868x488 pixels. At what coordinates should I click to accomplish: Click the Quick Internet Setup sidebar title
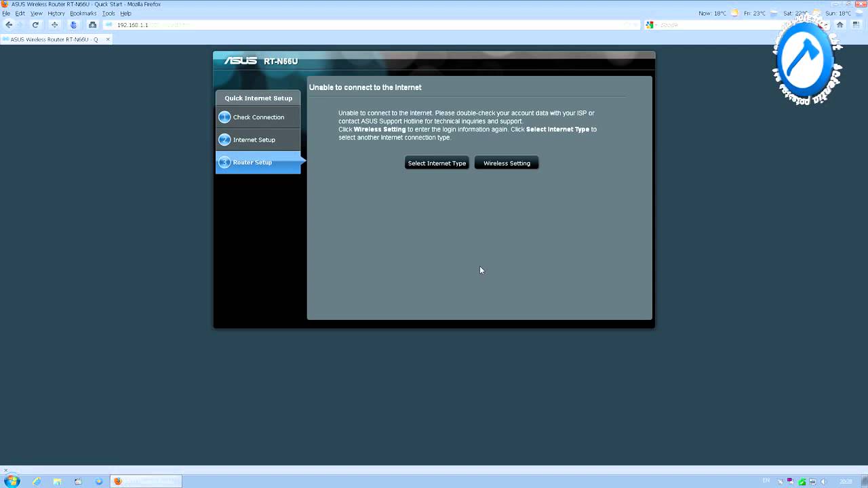click(x=258, y=98)
